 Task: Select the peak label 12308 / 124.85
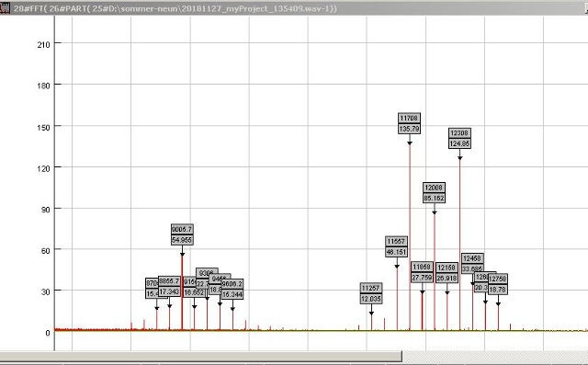459,138
